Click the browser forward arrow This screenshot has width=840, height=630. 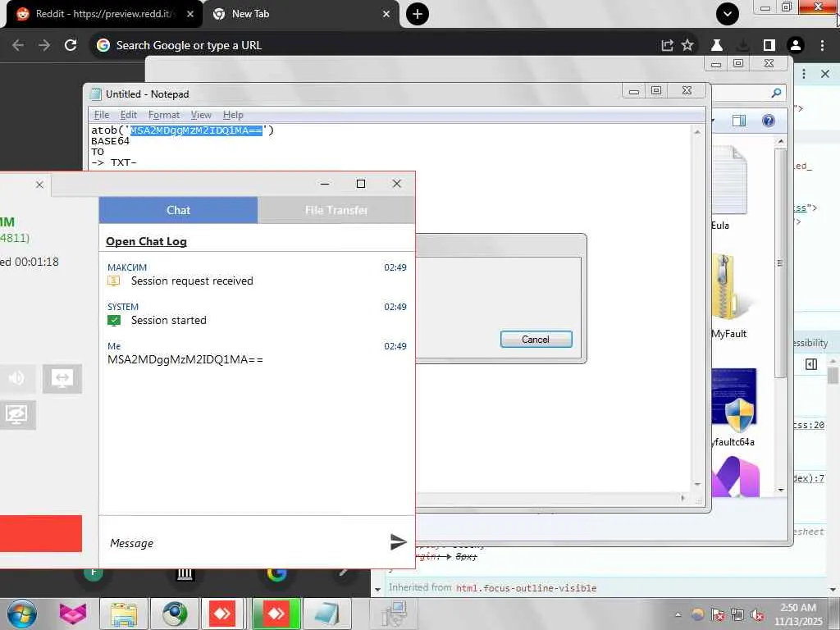tap(44, 45)
